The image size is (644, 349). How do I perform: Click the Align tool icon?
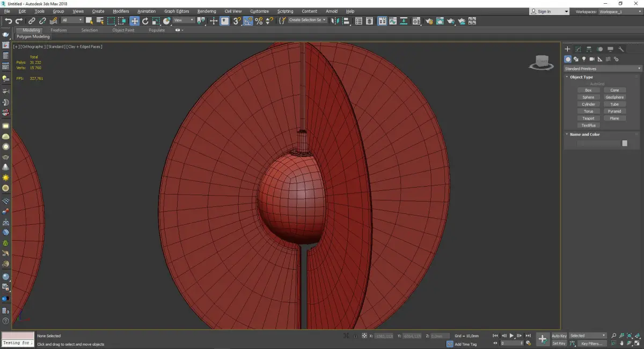click(346, 21)
